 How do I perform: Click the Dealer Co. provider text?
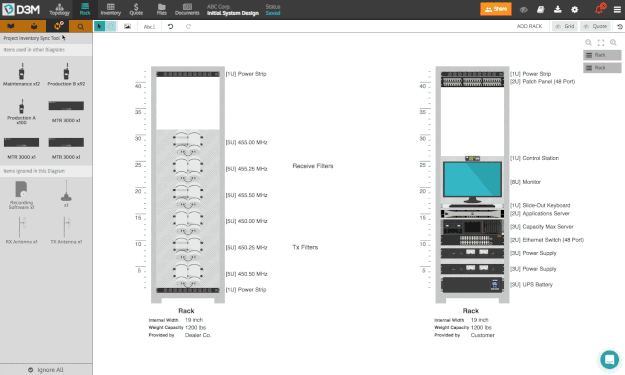point(198,335)
